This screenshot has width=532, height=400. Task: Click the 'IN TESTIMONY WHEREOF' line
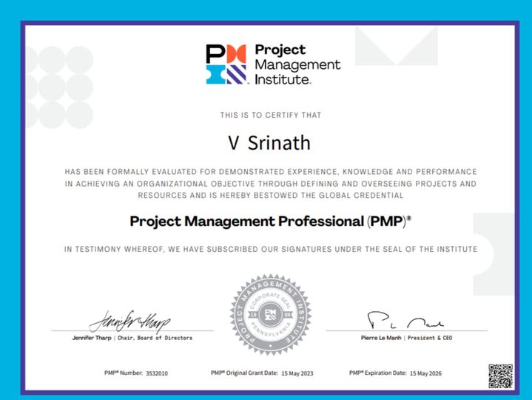coord(271,249)
